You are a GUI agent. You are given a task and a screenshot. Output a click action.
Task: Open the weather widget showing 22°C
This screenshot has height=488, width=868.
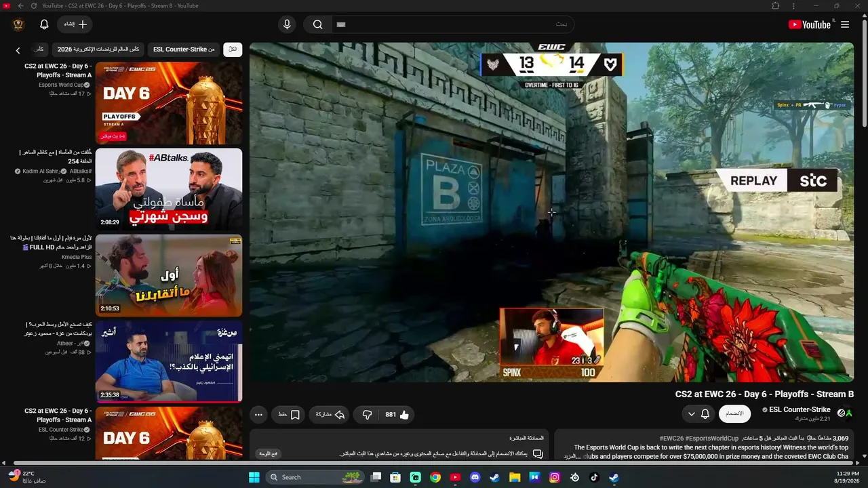coord(27,477)
